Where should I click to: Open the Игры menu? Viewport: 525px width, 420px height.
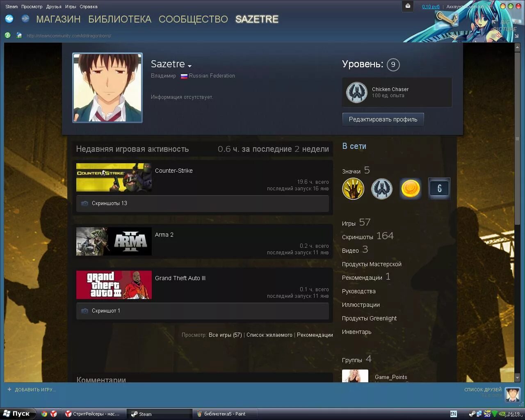point(71,7)
